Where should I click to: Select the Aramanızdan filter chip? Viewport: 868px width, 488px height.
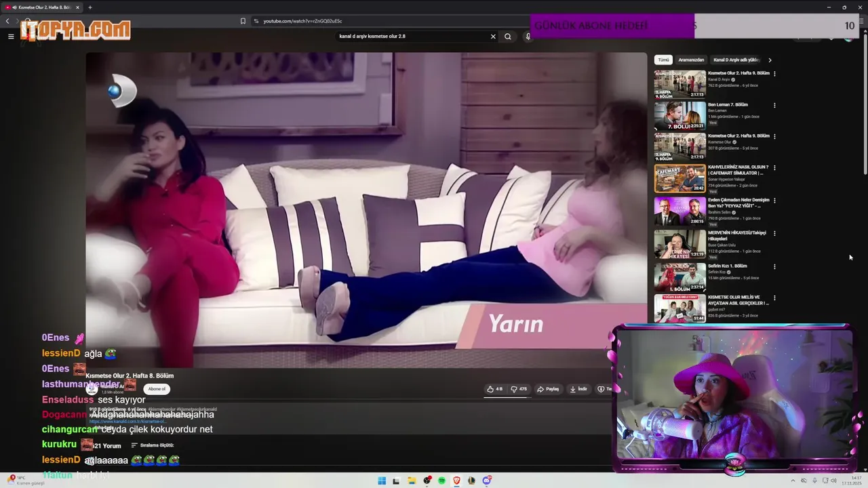pos(691,60)
